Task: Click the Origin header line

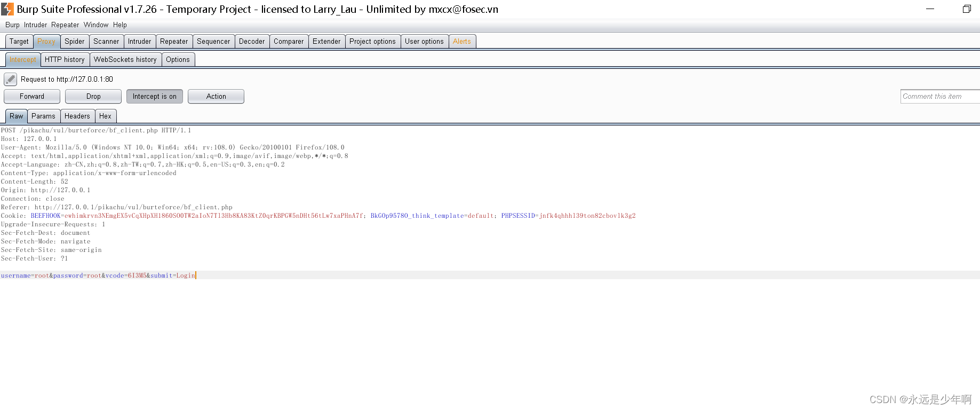Action: click(45, 190)
